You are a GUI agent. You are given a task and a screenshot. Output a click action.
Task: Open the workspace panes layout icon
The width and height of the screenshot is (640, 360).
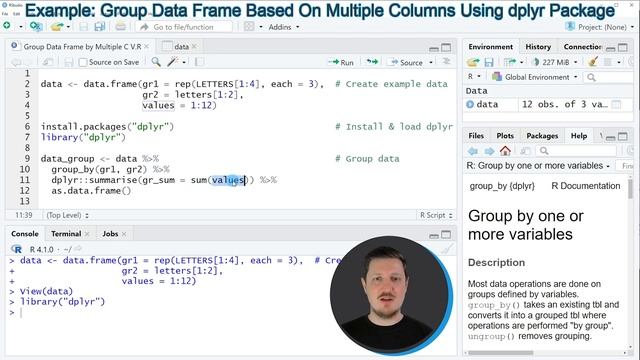(x=249, y=27)
